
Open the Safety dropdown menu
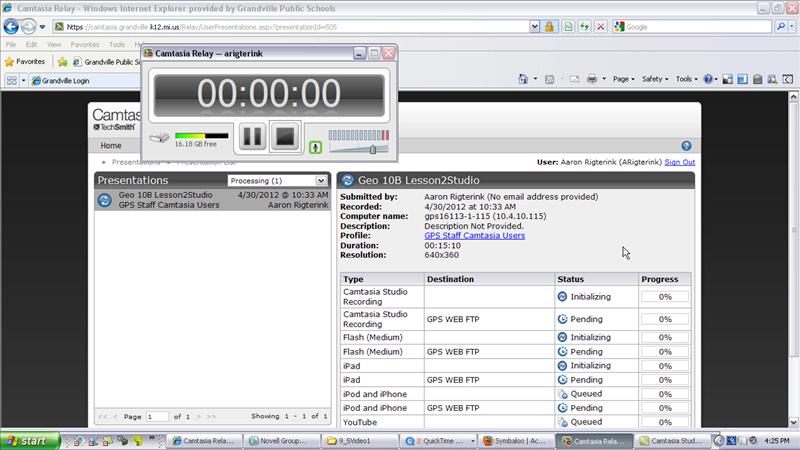click(655, 79)
